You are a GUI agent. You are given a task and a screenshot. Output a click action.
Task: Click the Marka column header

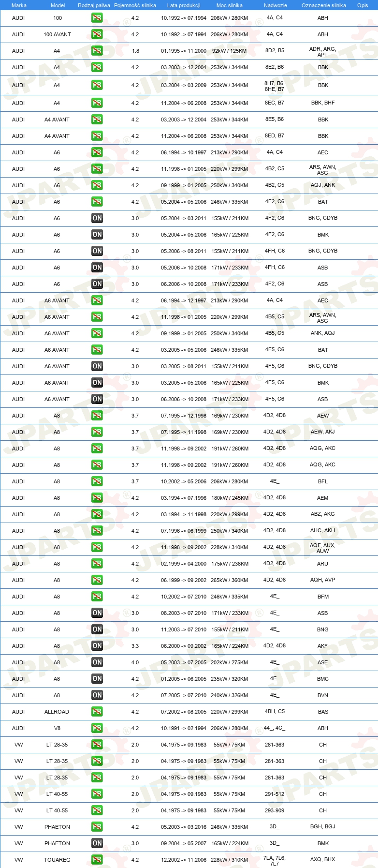19,5
